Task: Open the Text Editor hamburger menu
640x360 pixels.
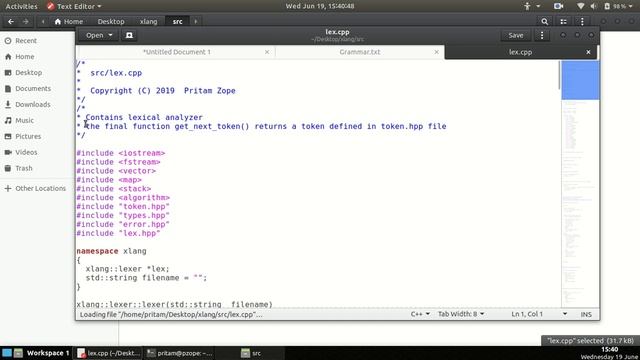Action: click(542, 35)
